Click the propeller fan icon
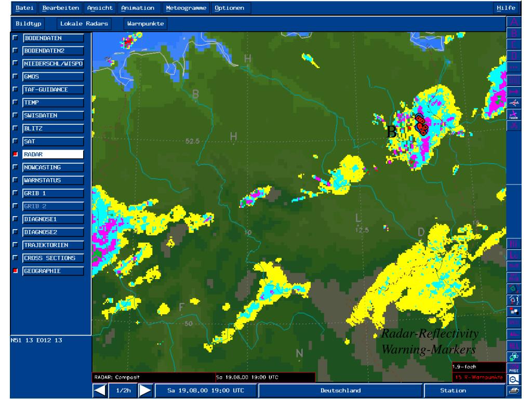 click(x=514, y=126)
